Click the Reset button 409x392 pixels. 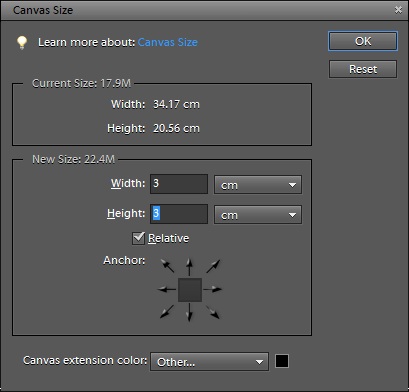click(x=363, y=69)
